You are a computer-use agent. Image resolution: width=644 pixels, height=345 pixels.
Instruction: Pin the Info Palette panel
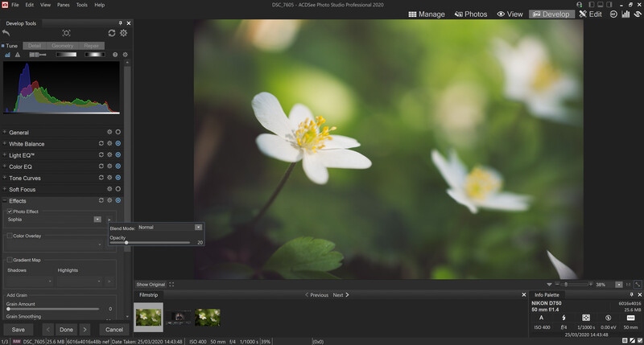pyautogui.click(x=632, y=294)
